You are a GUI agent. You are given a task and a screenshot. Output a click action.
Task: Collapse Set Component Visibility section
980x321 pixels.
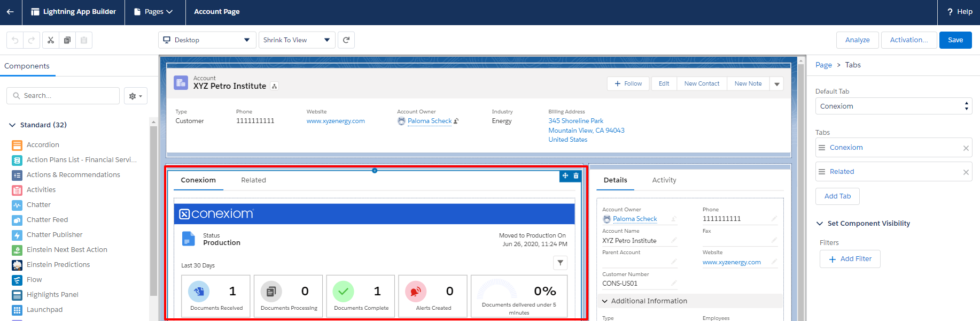pos(820,224)
